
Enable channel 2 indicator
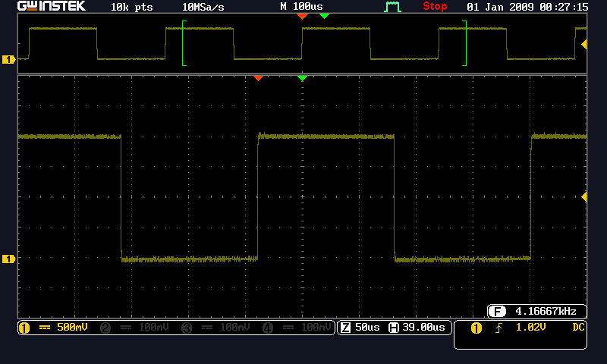133,328
